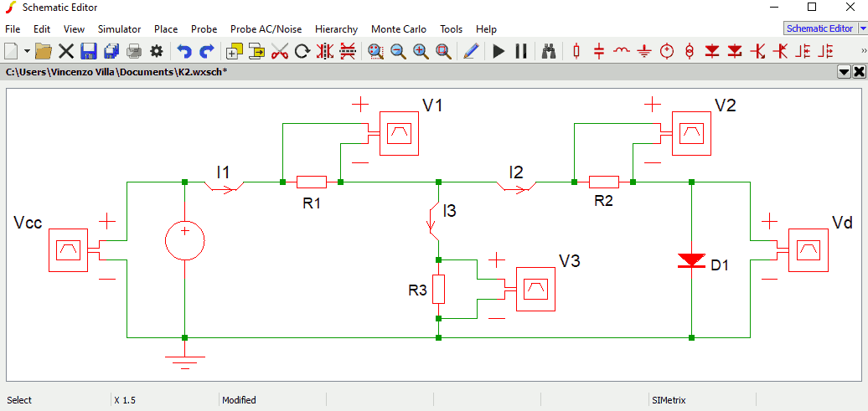
Task: Place an NPN transistor from the toolbar
Action: [x=757, y=51]
